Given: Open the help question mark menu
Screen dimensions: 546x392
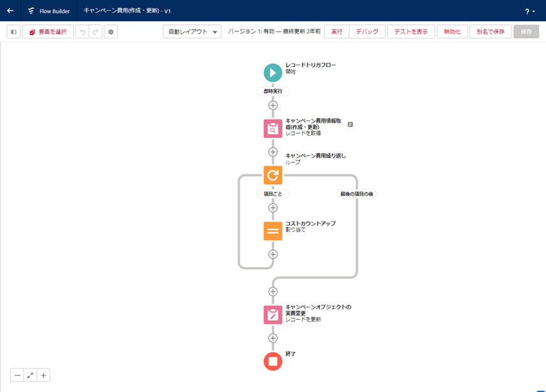Looking at the screenshot, I should (529, 11).
